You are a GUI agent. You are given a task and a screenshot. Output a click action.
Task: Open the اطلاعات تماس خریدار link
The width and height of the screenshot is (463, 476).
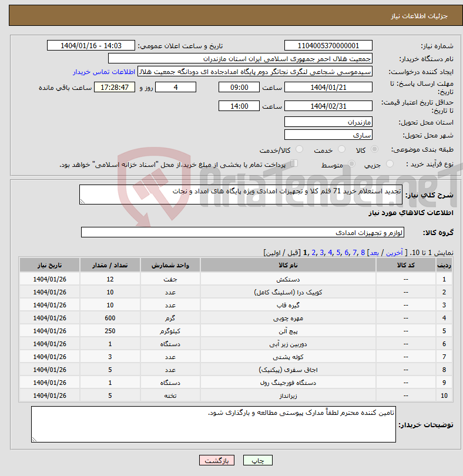coord(104,72)
